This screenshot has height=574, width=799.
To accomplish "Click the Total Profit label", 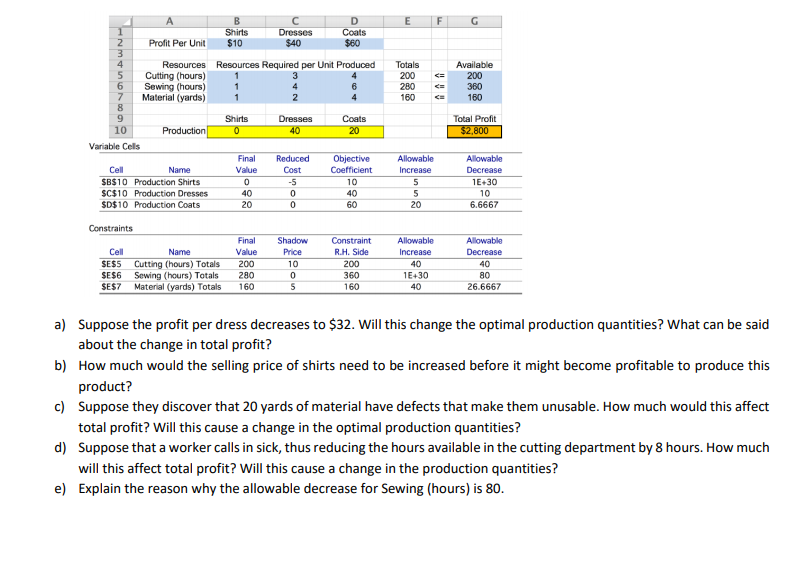I will coord(474,119).
